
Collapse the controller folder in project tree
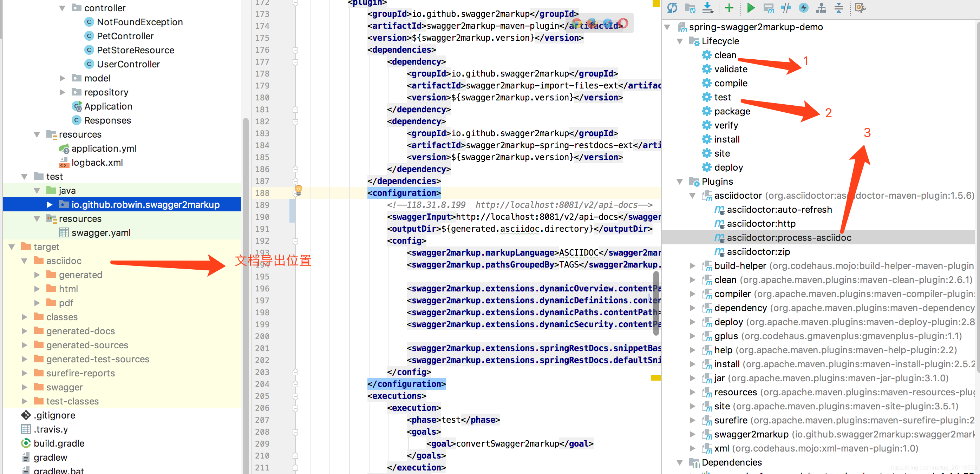pos(63,8)
